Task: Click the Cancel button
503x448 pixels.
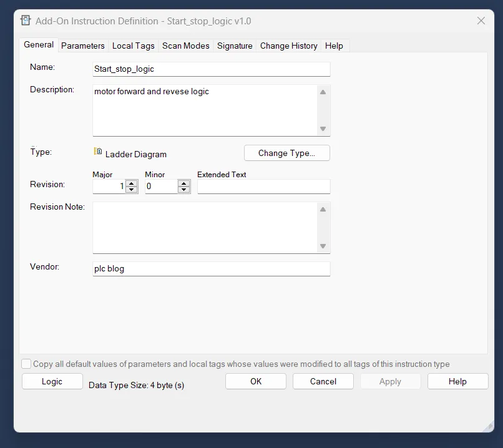Action: 323,381
